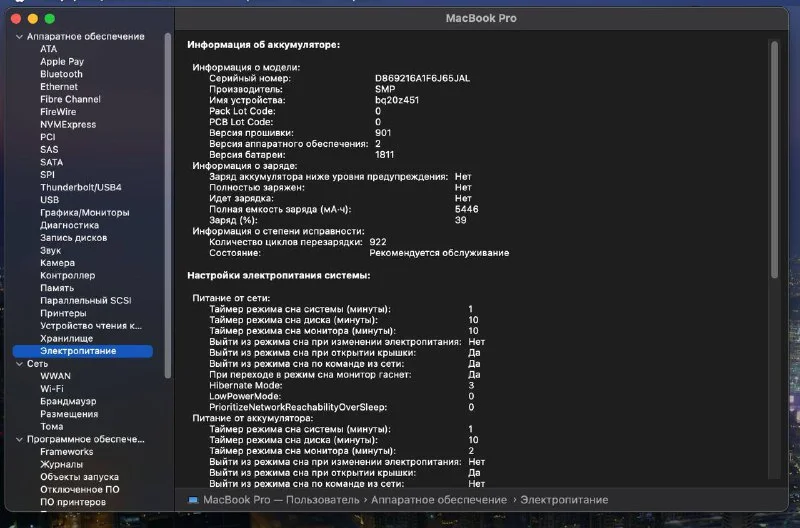The height and width of the screenshot is (528, 800).
Task: Select Графика/Мониторы in the sidebar
Action: 83,212
